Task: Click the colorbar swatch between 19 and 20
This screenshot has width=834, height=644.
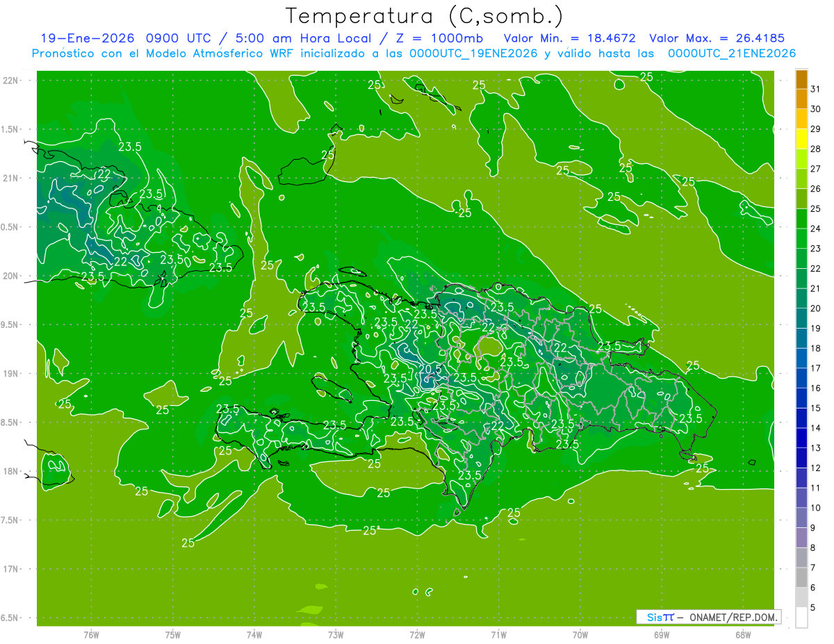Action: (x=801, y=318)
